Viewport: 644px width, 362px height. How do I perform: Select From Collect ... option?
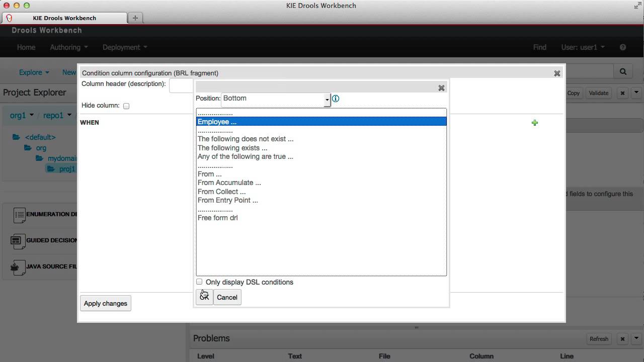tap(222, 192)
